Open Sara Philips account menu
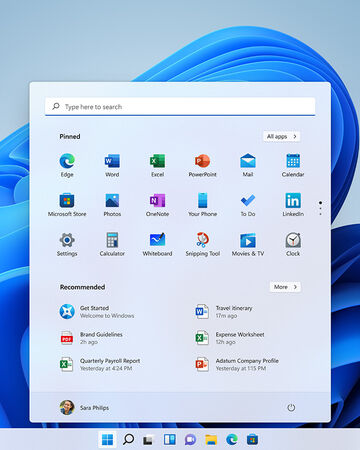This screenshot has width=360, height=450. pyautogui.click(x=84, y=408)
